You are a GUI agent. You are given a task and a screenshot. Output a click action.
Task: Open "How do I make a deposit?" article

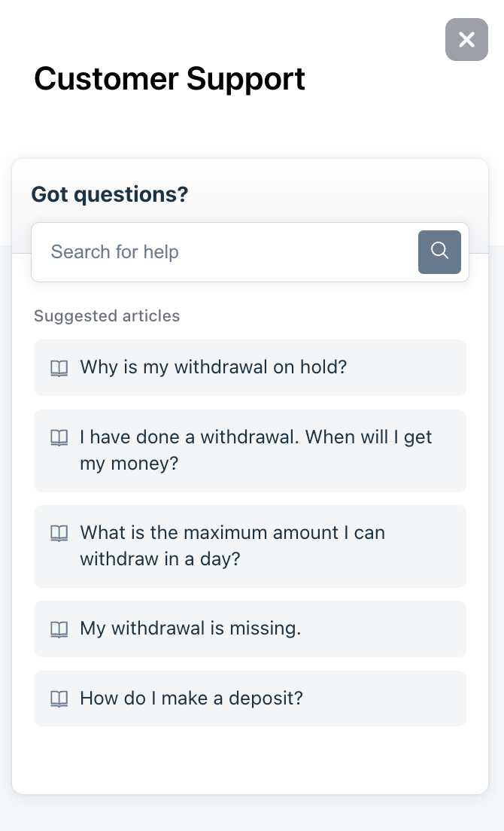click(191, 699)
